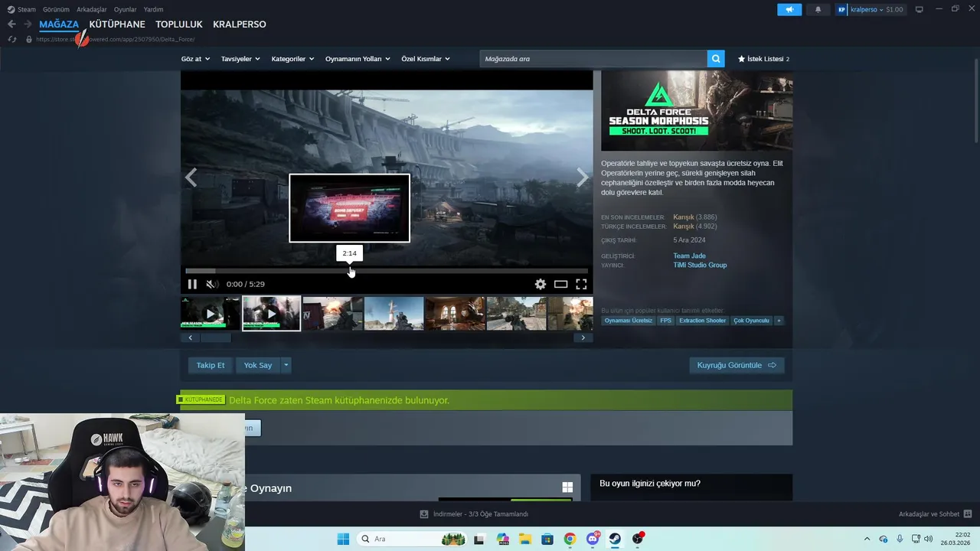Go forward with the navigation arrow
Viewport: 980px width, 551px height.
tap(28, 24)
